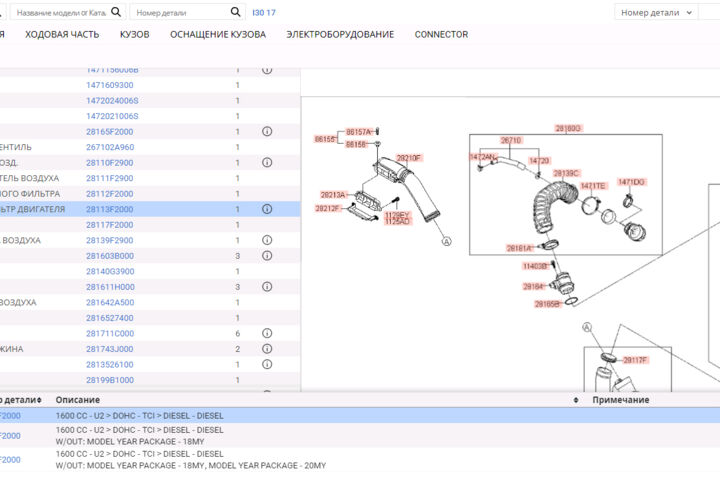Select diagram callout 1471DG
Image resolution: width=720 pixels, height=480 pixels.
coord(631,182)
